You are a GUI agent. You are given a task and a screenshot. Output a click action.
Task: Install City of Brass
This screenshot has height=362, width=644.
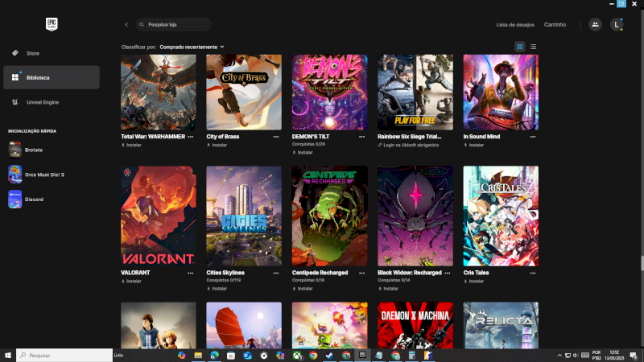217,146
